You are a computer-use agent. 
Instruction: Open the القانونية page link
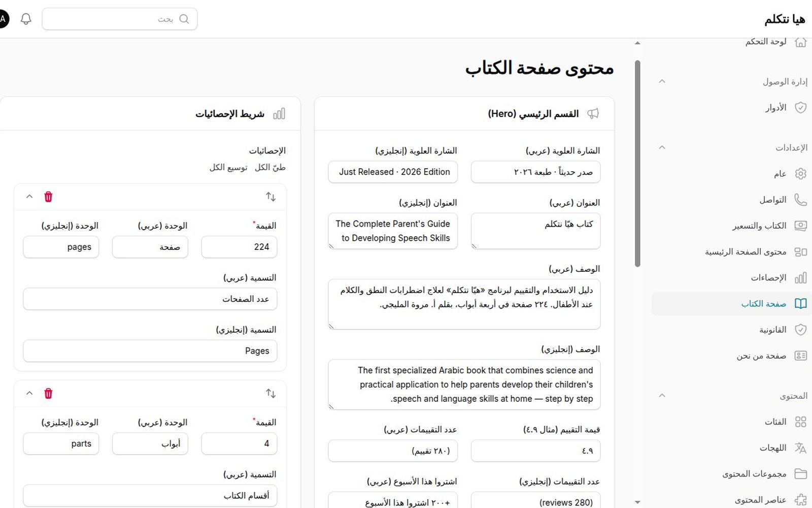(x=731, y=330)
